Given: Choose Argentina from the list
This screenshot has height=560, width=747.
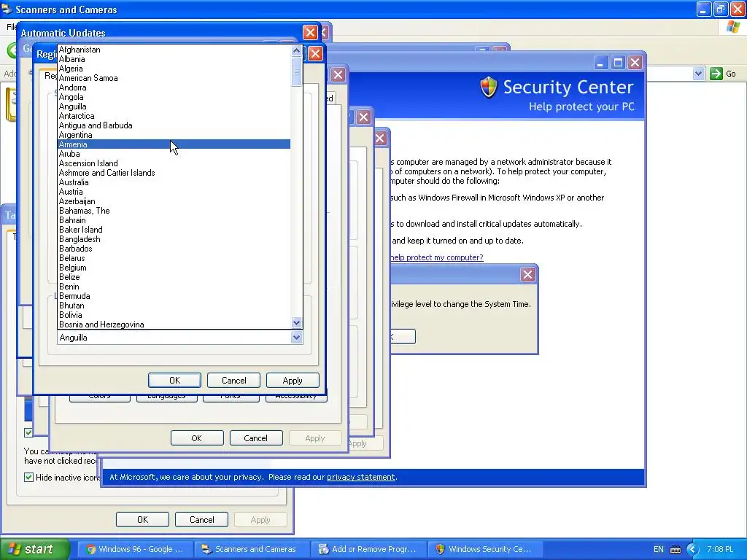Looking at the screenshot, I should (174, 135).
